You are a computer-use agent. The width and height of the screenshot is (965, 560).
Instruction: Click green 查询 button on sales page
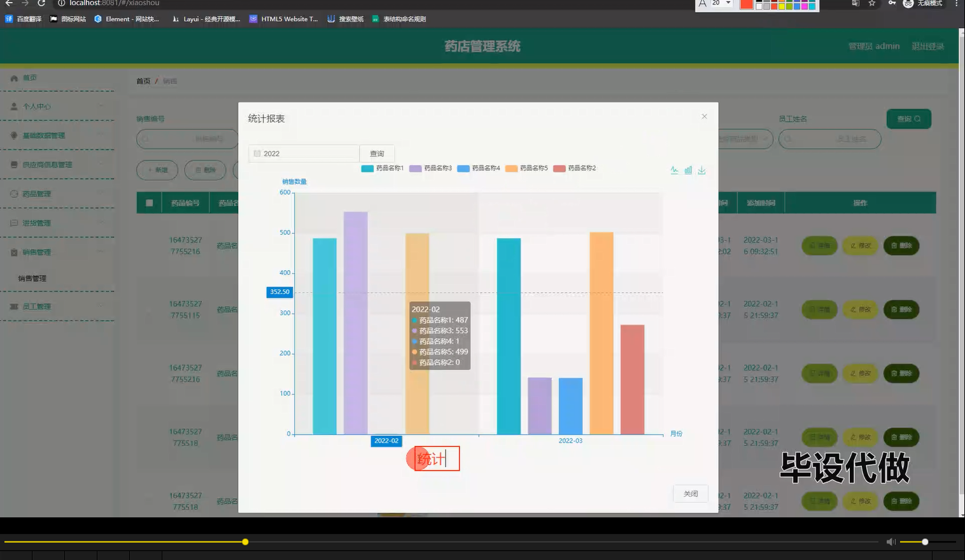point(908,119)
